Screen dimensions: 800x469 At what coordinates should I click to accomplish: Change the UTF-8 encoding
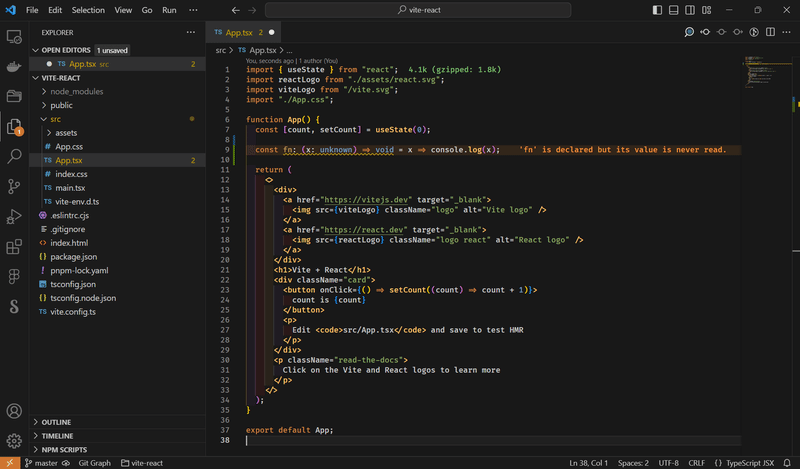coord(668,463)
